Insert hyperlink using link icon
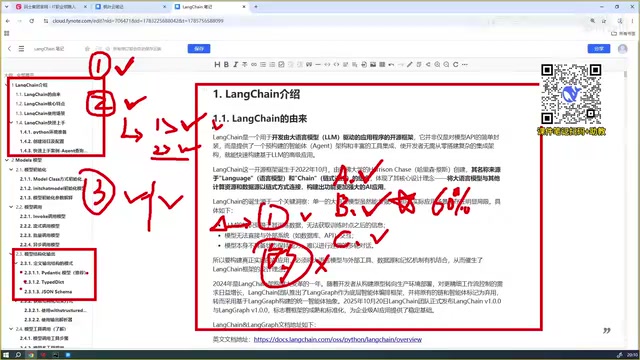 coord(254,64)
